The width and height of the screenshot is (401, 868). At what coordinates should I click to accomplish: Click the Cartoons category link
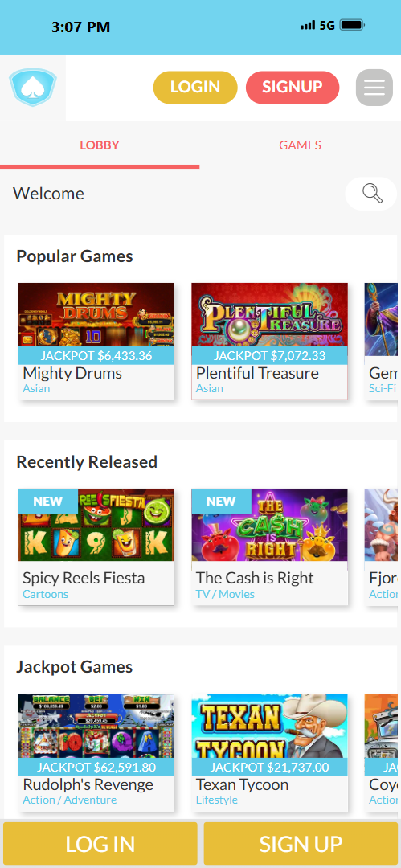click(x=46, y=594)
